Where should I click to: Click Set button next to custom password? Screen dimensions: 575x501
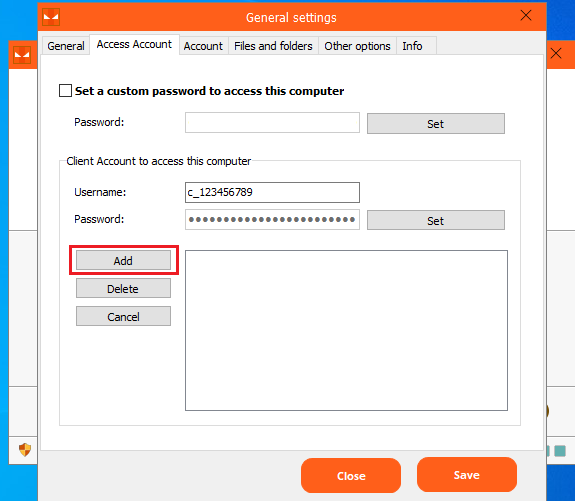point(436,124)
